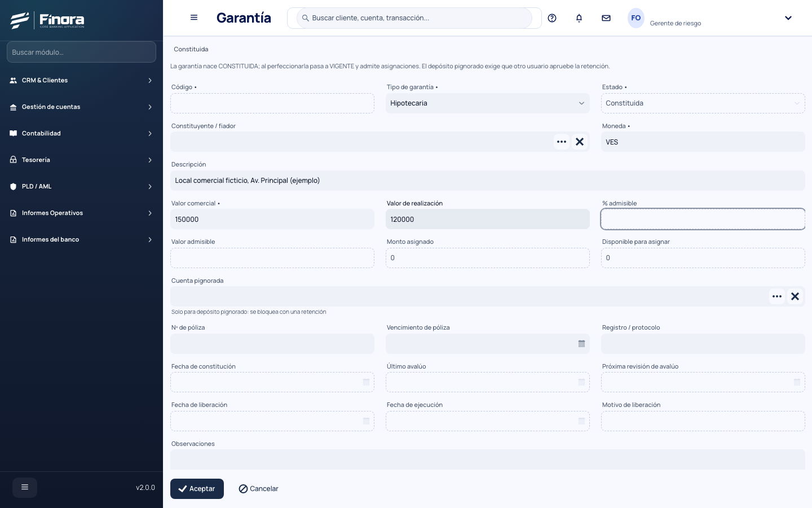Open lookup dots for Constituyente / fiador
Image resolution: width=812 pixels, height=508 pixels.
[562, 142]
